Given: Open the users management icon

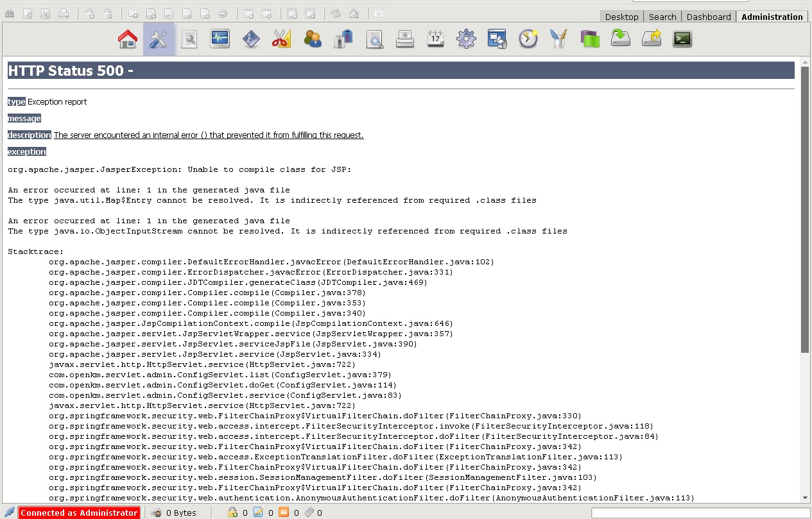Looking at the screenshot, I should (x=313, y=40).
